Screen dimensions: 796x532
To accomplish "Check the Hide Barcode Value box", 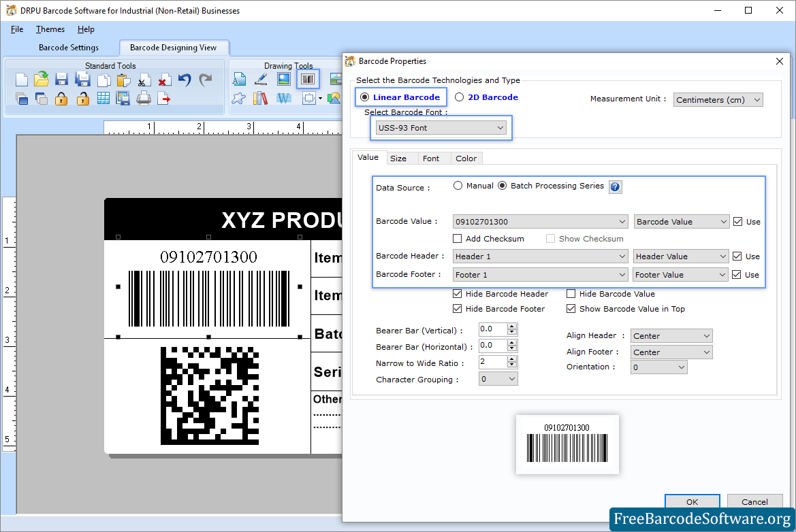I will click(571, 294).
